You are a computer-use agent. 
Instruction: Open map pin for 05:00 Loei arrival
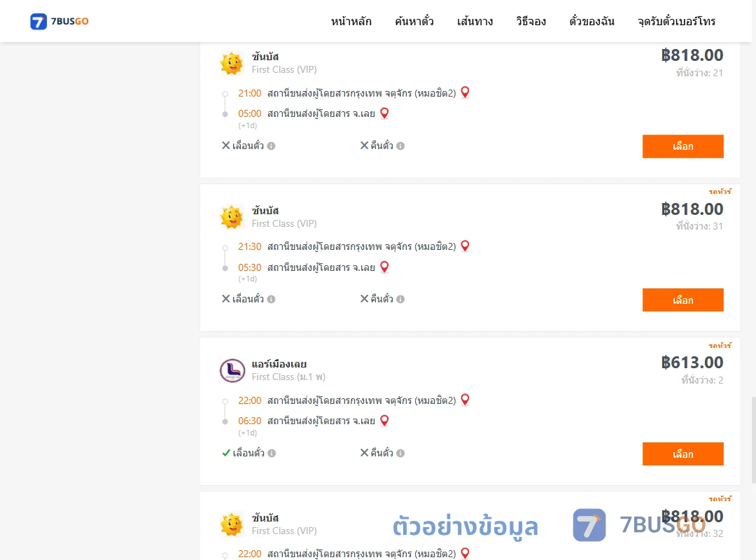click(384, 113)
